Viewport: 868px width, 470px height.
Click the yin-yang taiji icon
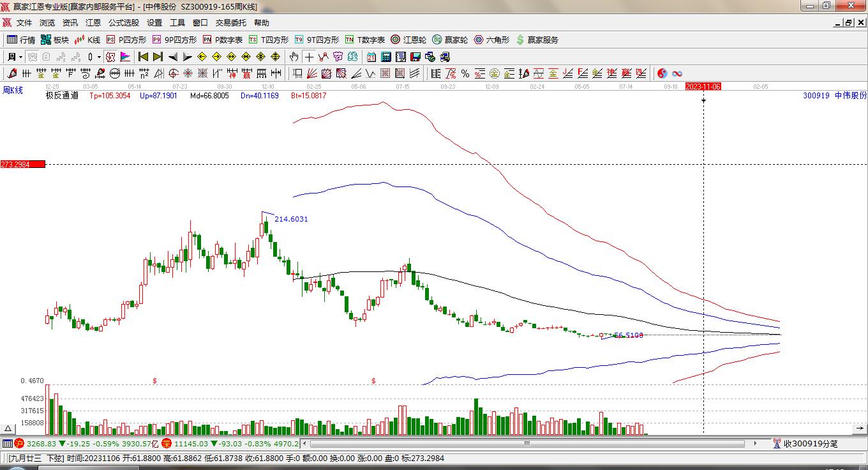[x=662, y=73]
